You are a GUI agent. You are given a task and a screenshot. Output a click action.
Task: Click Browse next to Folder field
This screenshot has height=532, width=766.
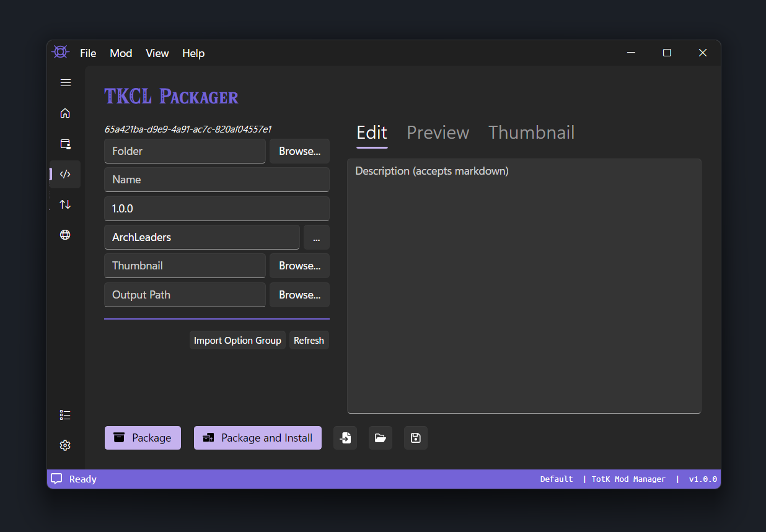[x=299, y=151]
